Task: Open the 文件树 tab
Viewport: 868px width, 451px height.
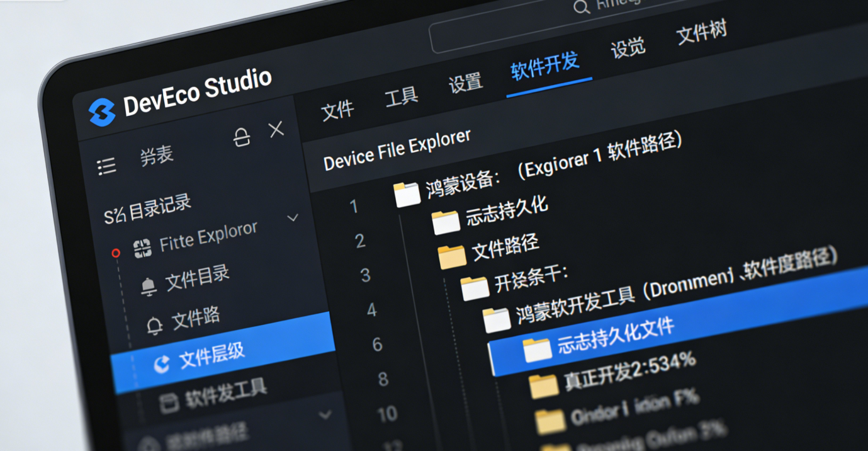Action: pos(702,32)
